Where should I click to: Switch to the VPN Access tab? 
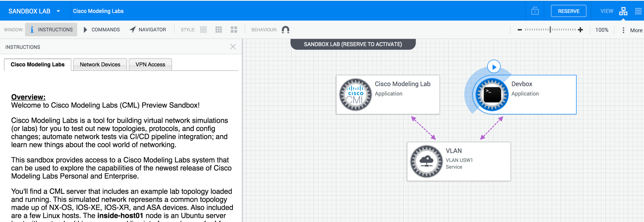tap(150, 64)
